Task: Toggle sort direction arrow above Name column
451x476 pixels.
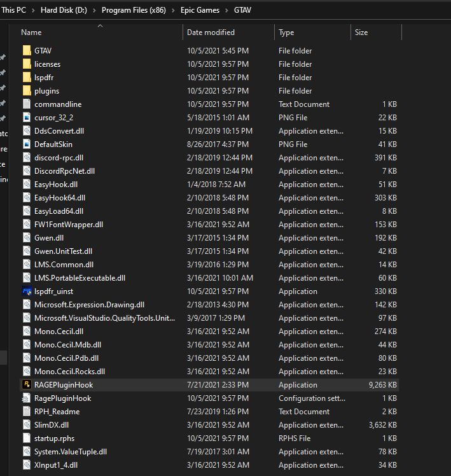Action: click(x=100, y=26)
